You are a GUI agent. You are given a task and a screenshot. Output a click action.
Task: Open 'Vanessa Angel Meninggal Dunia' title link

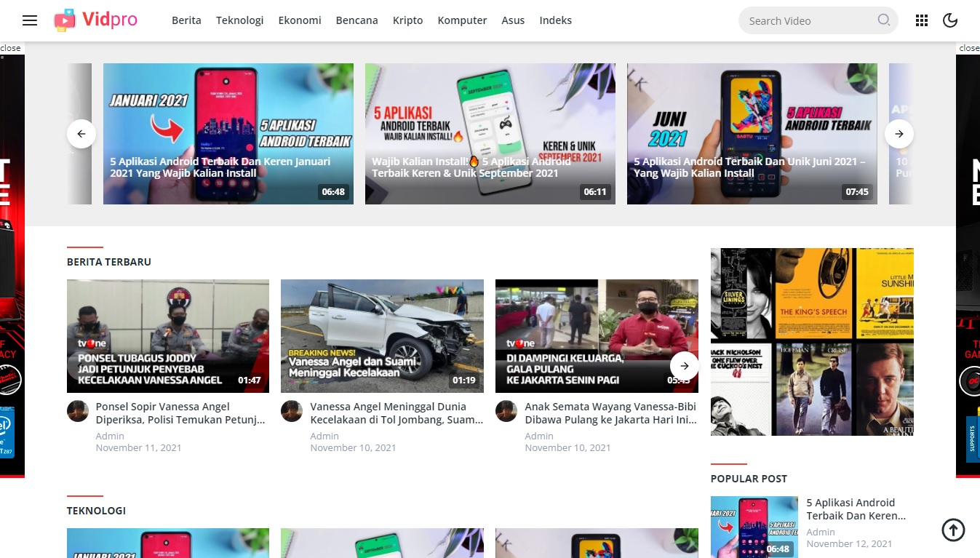click(x=397, y=412)
